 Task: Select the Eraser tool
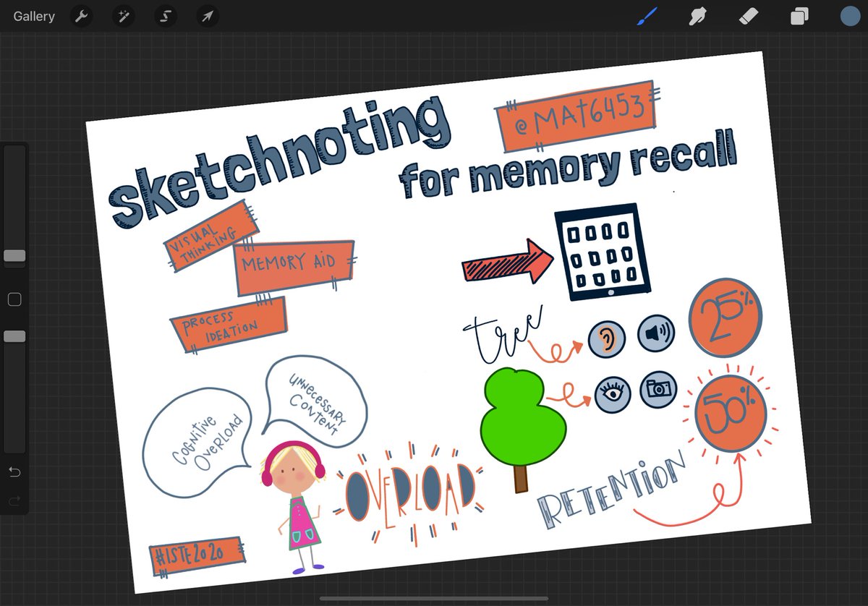pyautogui.click(x=748, y=16)
